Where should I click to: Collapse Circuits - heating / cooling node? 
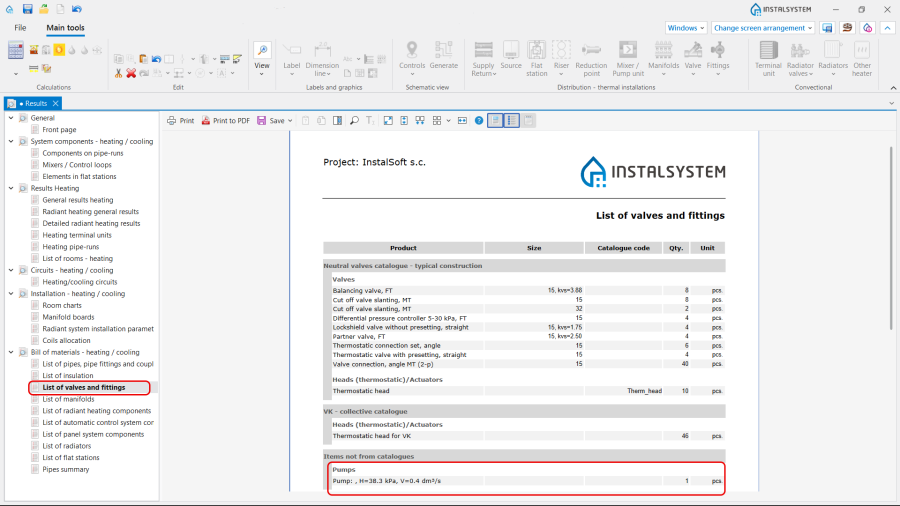[11, 270]
